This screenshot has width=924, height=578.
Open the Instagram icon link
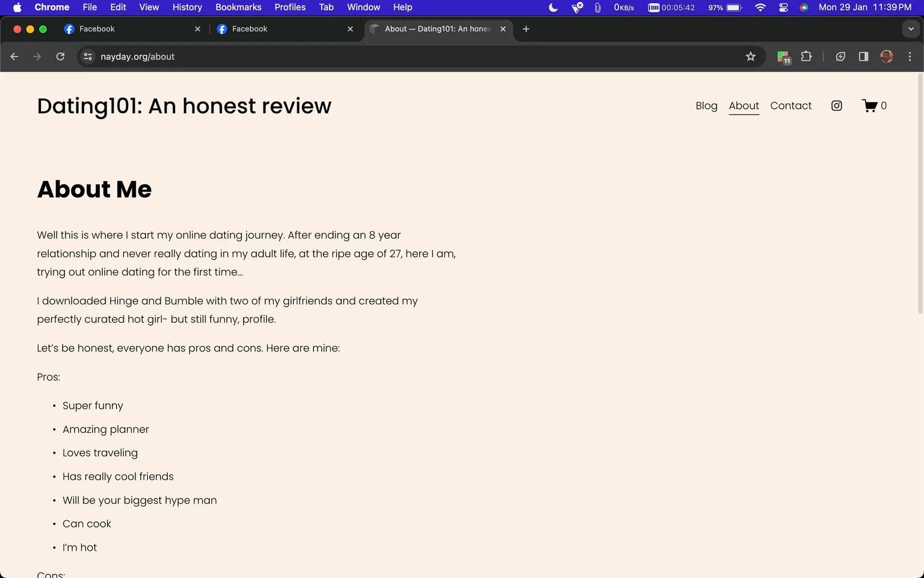pos(836,105)
